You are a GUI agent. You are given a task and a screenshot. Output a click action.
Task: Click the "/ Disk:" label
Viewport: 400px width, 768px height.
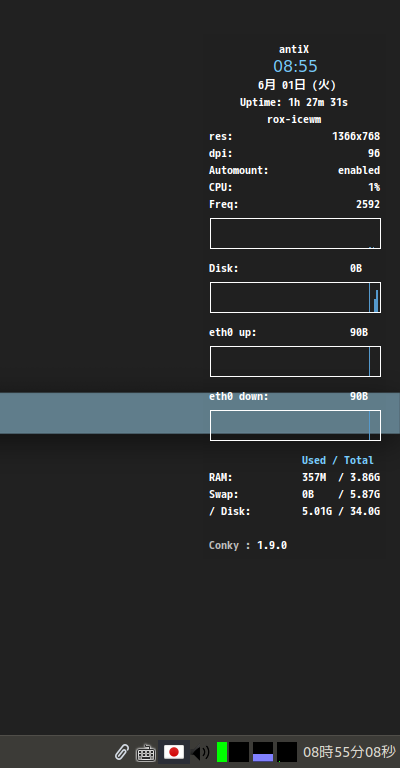click(230, 511)
